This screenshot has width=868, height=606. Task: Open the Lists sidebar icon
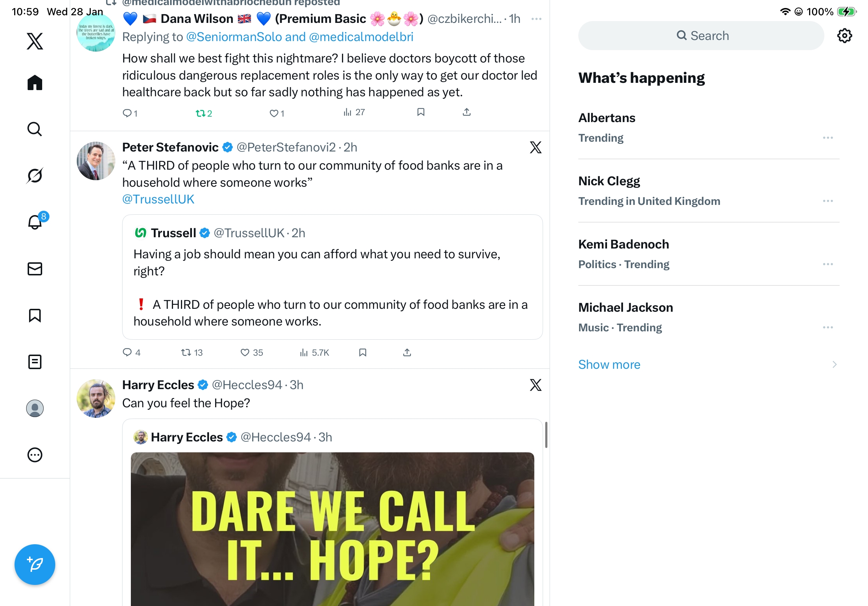pyautogui.click(x=35, y=361)
